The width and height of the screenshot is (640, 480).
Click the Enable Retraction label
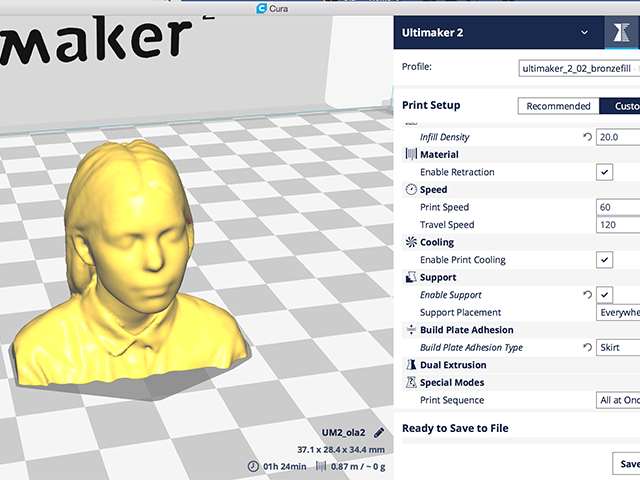click(x=457, y=172)
